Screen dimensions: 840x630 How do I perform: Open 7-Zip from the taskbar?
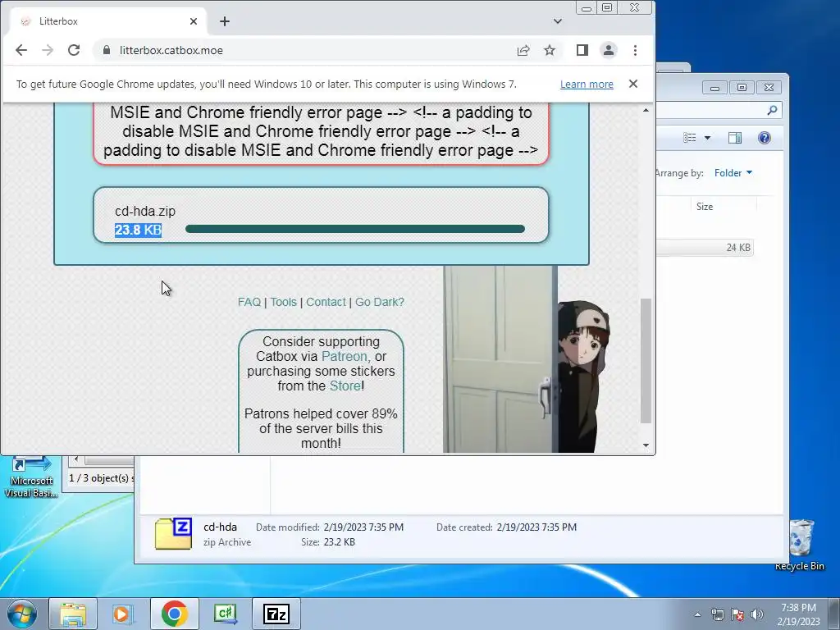pyautogui.click(x=276, y=614)
